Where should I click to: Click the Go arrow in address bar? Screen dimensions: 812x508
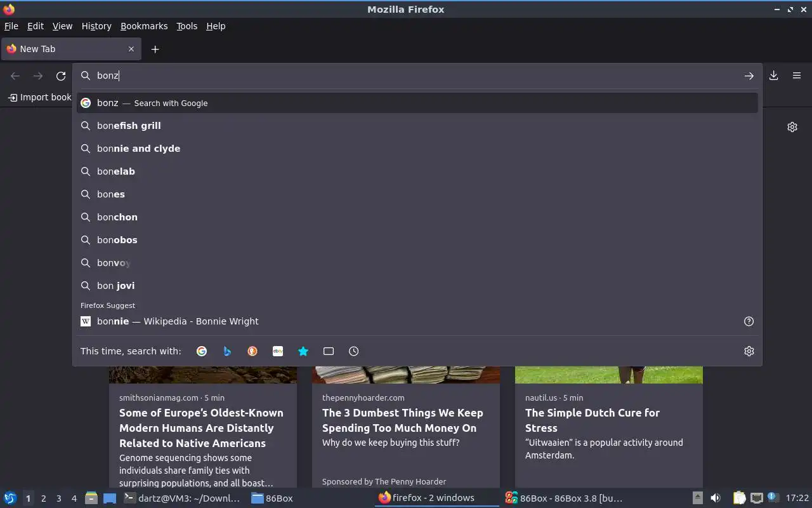pos(749,76)
